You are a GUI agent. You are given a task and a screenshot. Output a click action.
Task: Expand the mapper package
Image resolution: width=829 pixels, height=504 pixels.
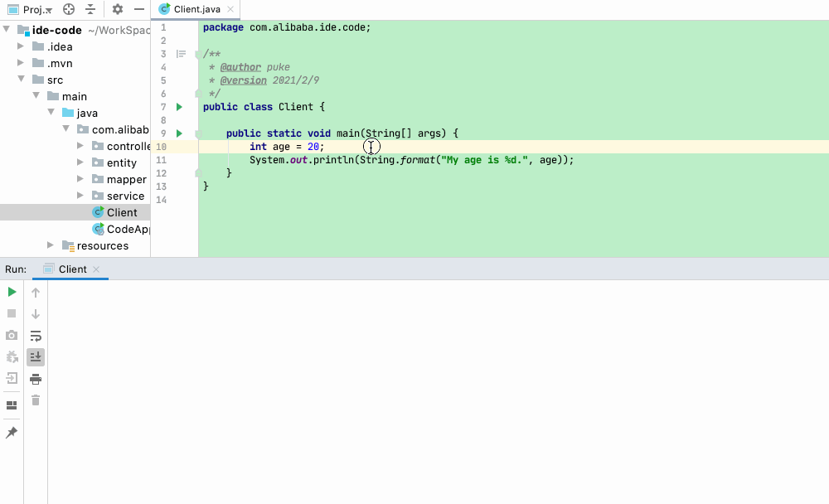point(80,179)
